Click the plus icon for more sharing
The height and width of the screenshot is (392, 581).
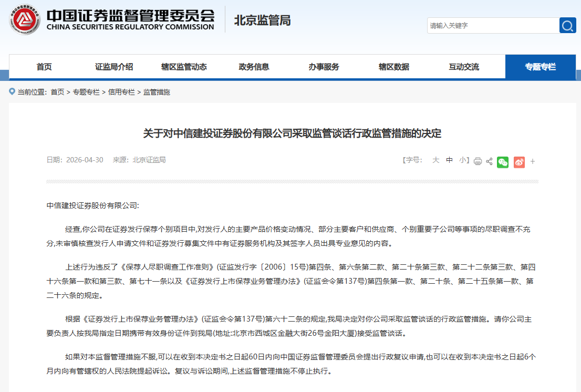click(533, 161)
